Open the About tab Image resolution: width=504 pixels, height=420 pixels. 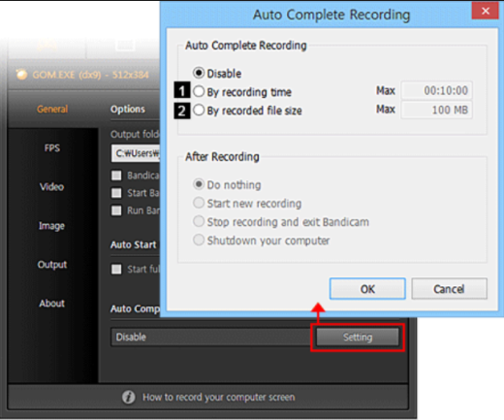(x=51, y=304)
